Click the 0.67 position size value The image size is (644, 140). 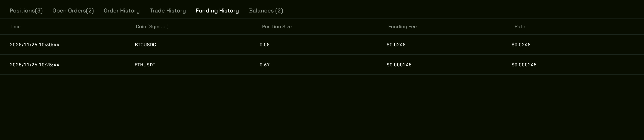pyautogui.click(x=264, y=65)
